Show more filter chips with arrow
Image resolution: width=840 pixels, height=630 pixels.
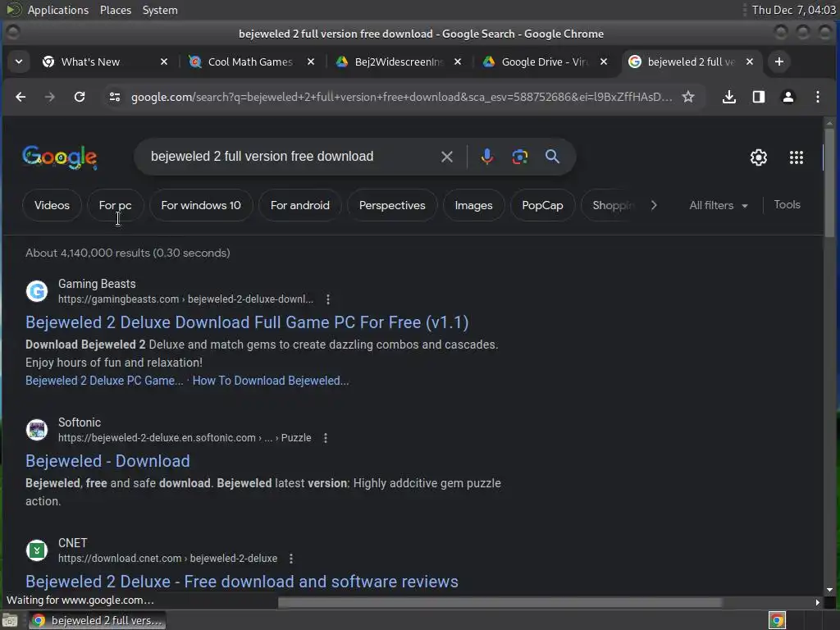(x=654, y=205)
